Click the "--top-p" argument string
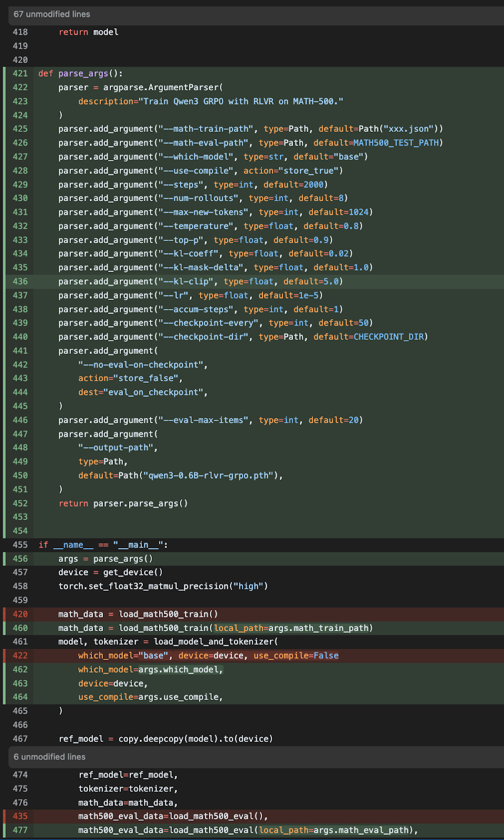 click(x=181, y=240)
